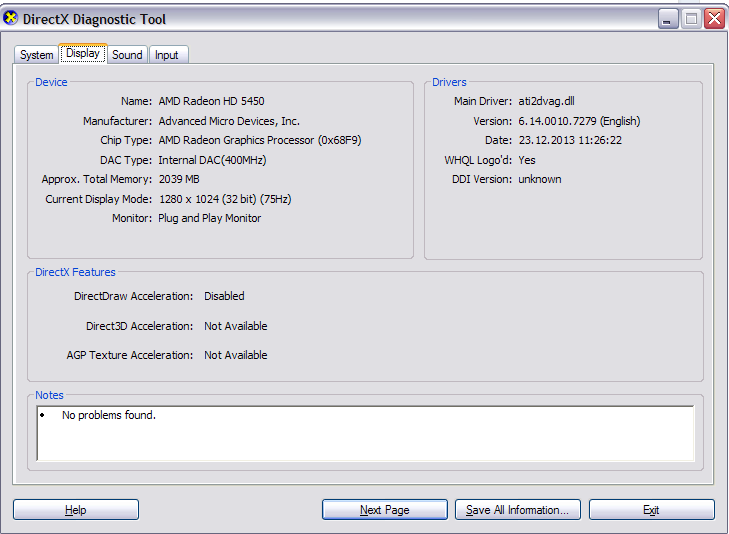Click DDI Version value 'unknown'
Viewport: 729px width, 534px height.
540,179
